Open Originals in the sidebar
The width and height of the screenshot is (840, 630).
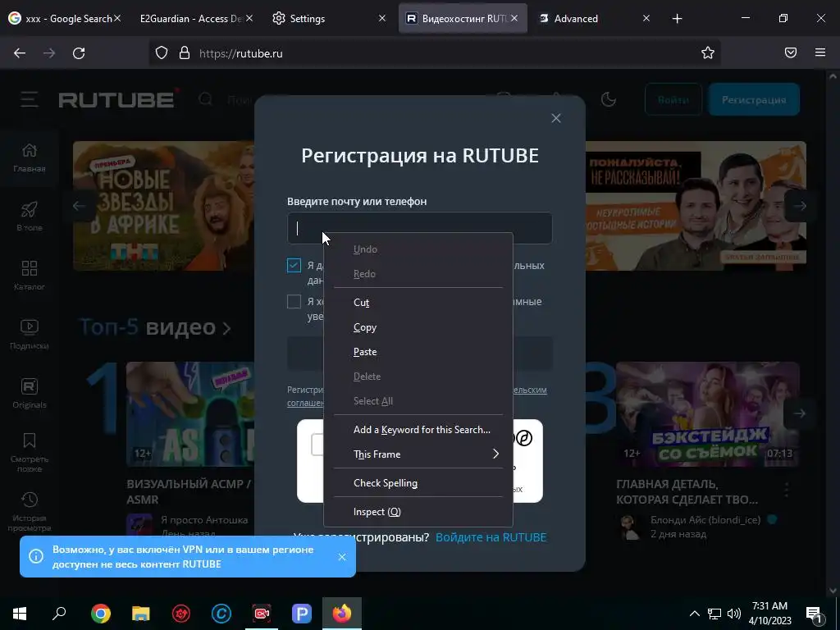point(30,393)
